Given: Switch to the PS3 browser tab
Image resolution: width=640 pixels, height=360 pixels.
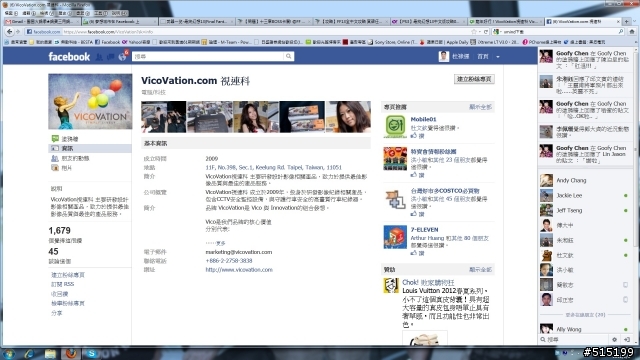Looking at the screenshot, I should coord(428,21).
